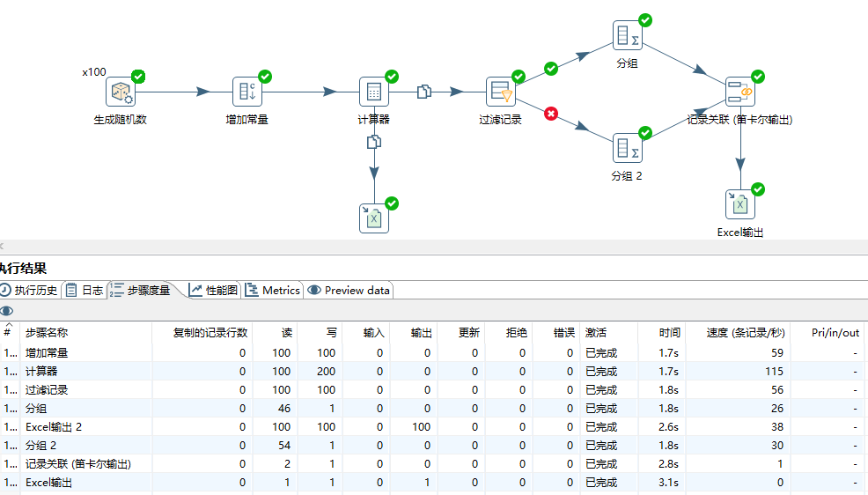Click the 分组 2 step icon
The width and height of the screenshot is (868, 495).
pyautogui.click(x=627, y=147)
